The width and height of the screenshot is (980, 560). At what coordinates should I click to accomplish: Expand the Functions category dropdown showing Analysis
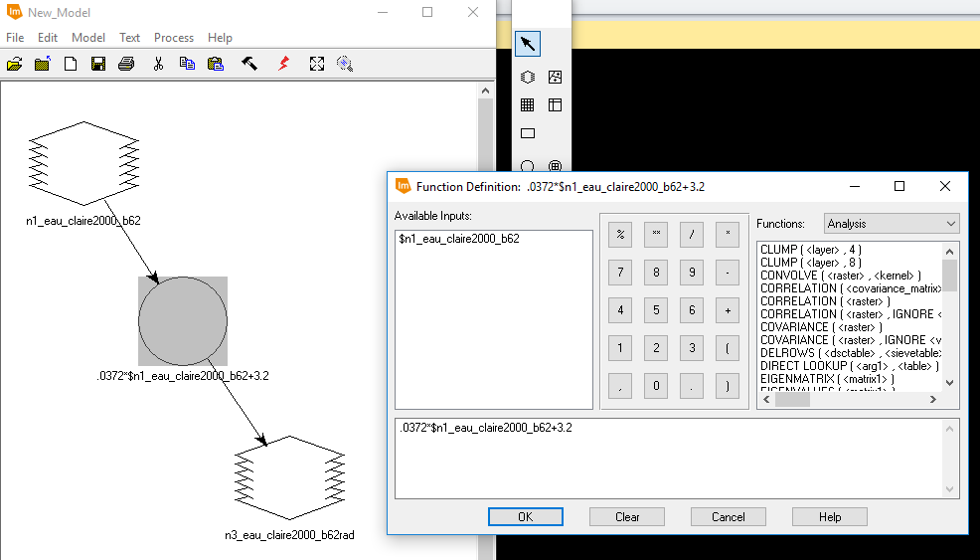coord(892,224)
